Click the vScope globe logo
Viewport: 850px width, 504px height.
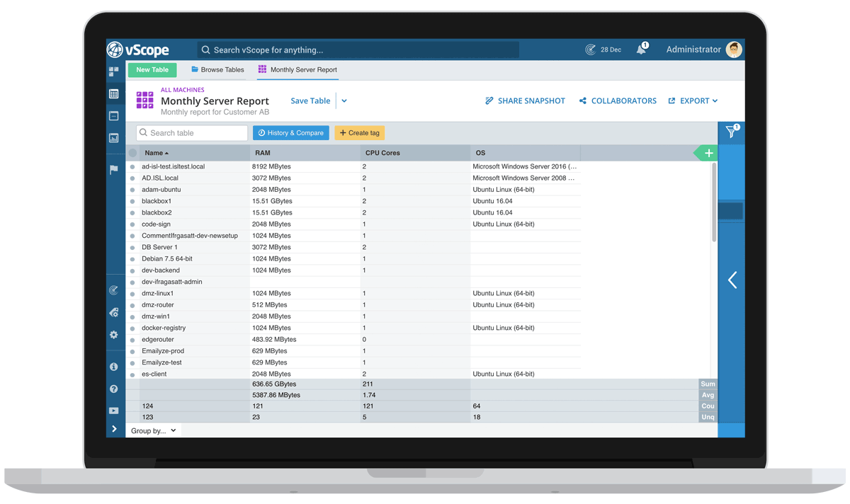click(x=115, y=50)
